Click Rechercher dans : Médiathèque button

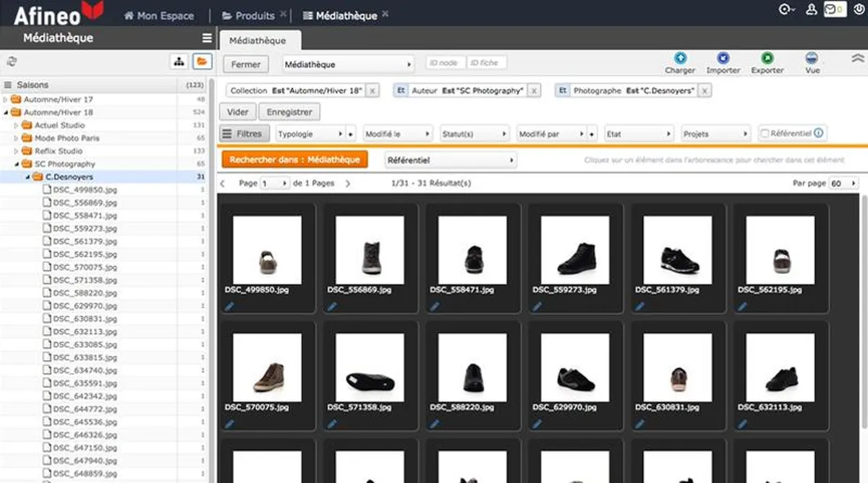click(x=294, y=160)
